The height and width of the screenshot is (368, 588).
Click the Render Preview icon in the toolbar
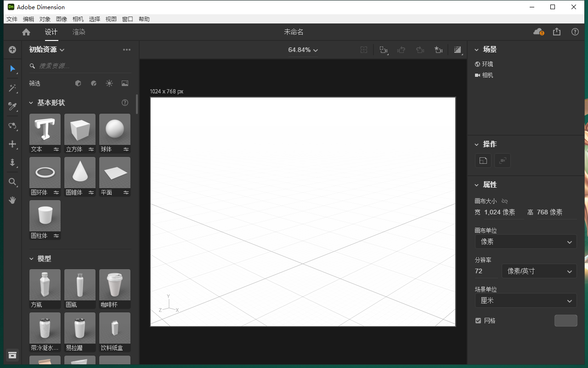point(458,50)
